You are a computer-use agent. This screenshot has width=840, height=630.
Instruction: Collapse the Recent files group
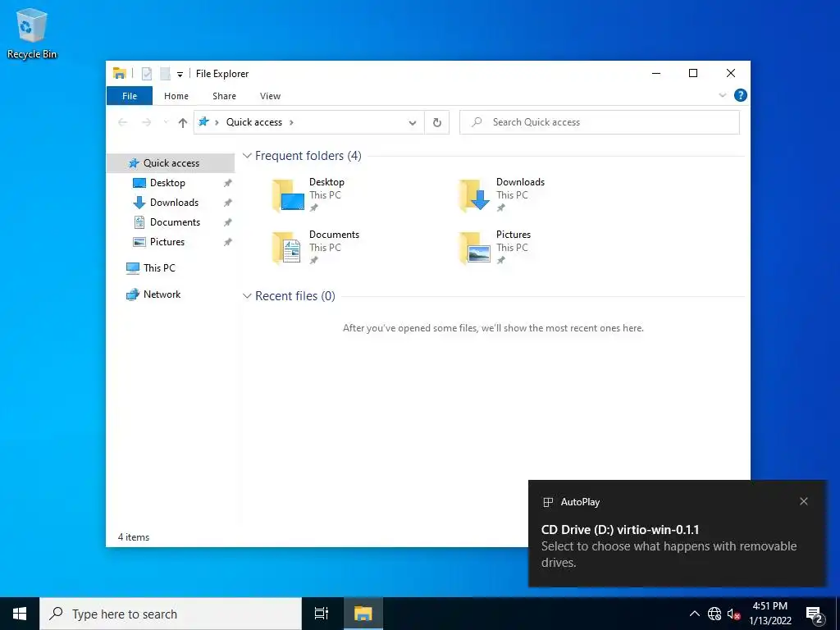coord(247,296)
